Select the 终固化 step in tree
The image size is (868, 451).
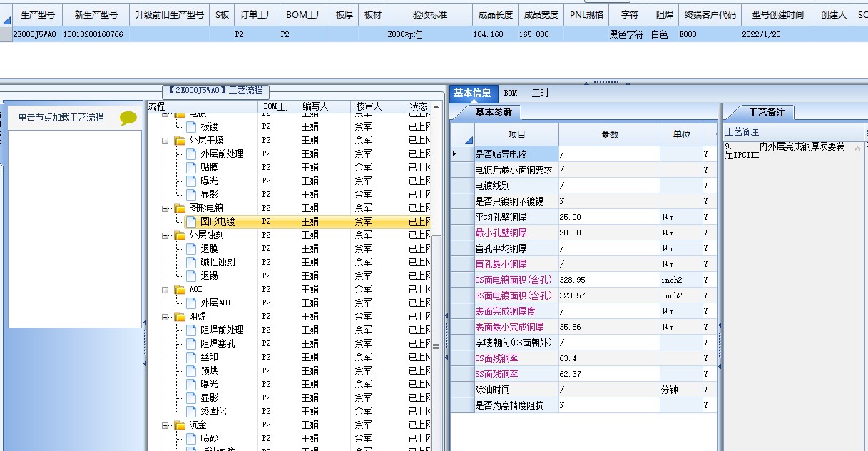point(213,411)
